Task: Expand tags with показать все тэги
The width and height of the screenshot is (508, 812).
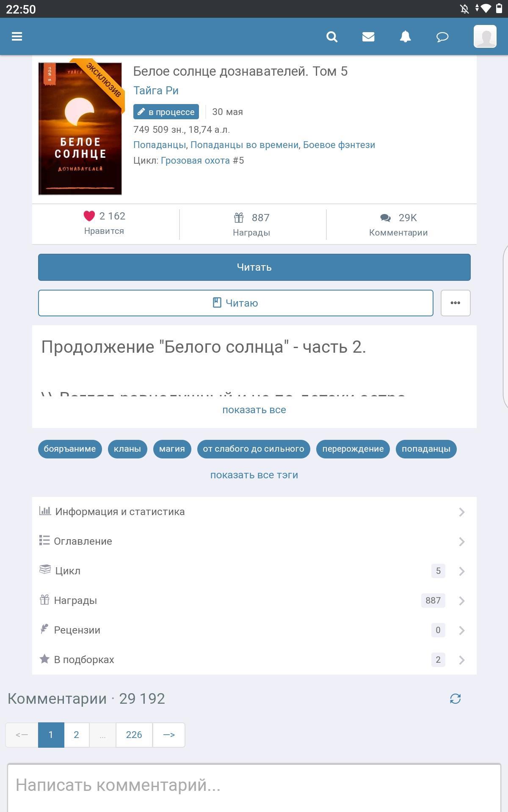Action: 254,475
